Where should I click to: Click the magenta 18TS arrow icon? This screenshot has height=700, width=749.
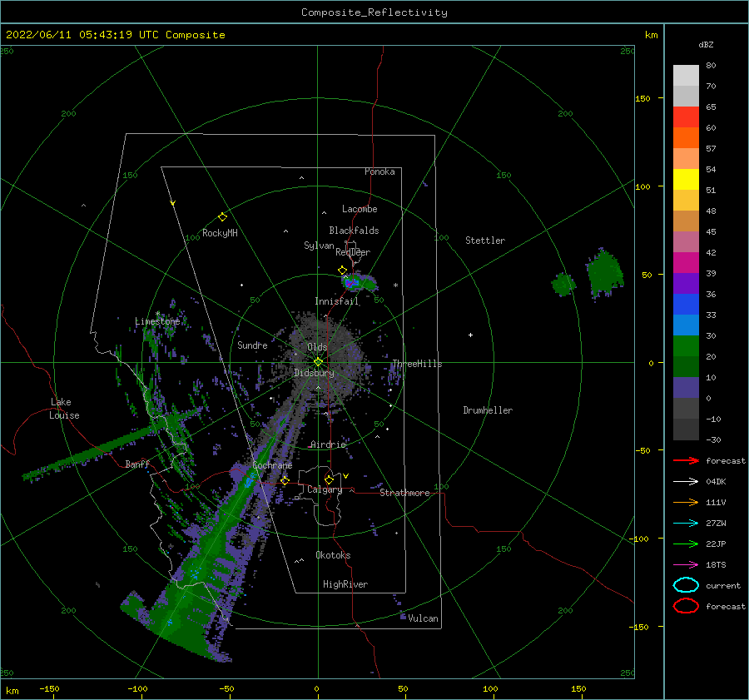(x=686, y=565)
